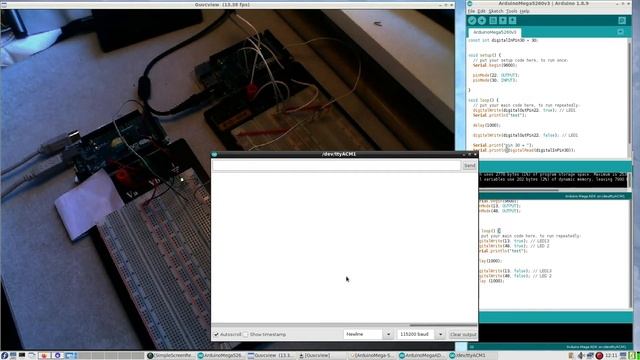Toggle the Autoscroll checkbox
The height and width of the screenshot is (360, 640).
click(x=216, y=334)
